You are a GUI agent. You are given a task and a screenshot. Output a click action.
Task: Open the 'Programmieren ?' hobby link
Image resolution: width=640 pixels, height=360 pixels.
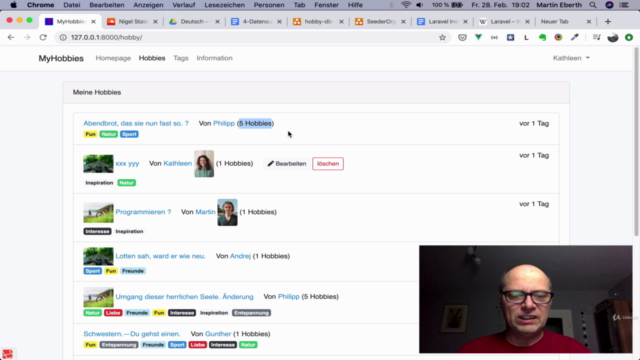(x=143, y=212)
